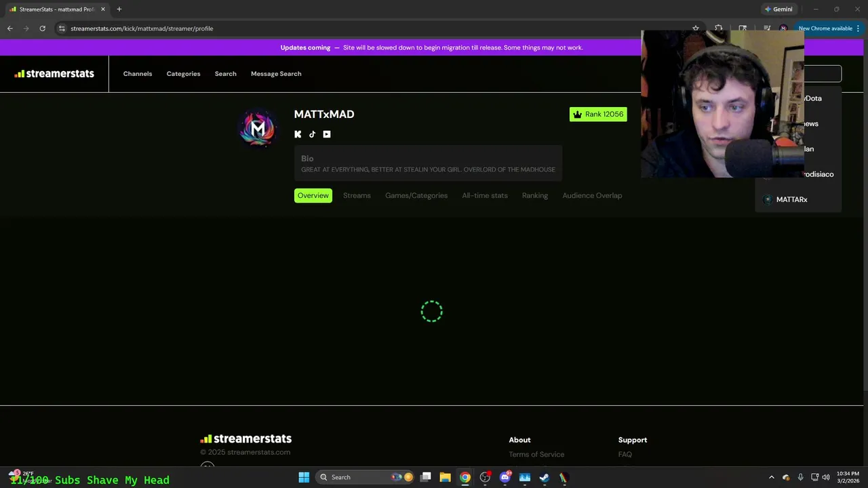Image resolution: width=868 pixels, height=488 pixels.
Task: Open Task View on taskbar
Action: (x=425, y=477)
